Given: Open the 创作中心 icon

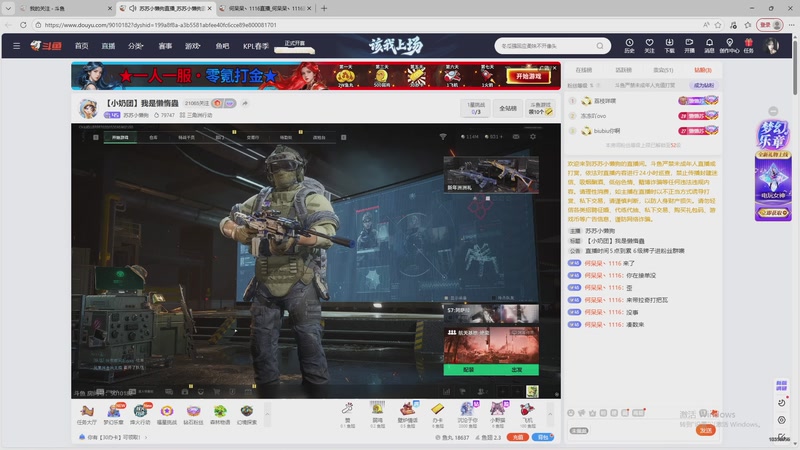Looking at the screenshot, I should pyautogui.click(x=729, y=45).
